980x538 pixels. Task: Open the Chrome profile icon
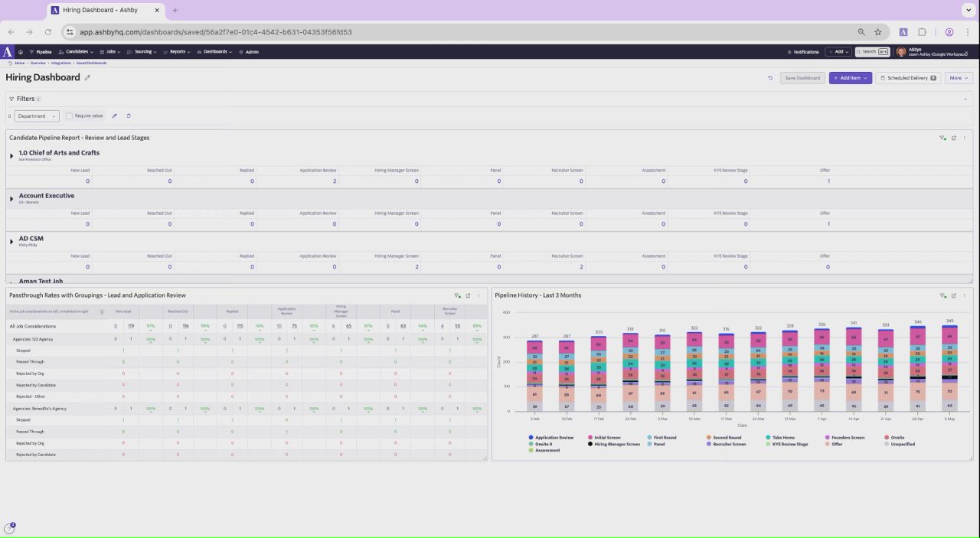pos(949,32)
